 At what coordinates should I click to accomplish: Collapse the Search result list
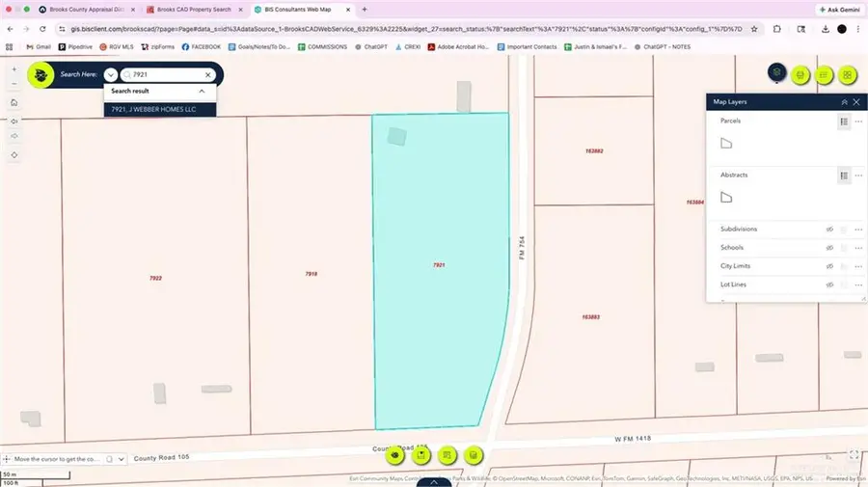point(202,91)
